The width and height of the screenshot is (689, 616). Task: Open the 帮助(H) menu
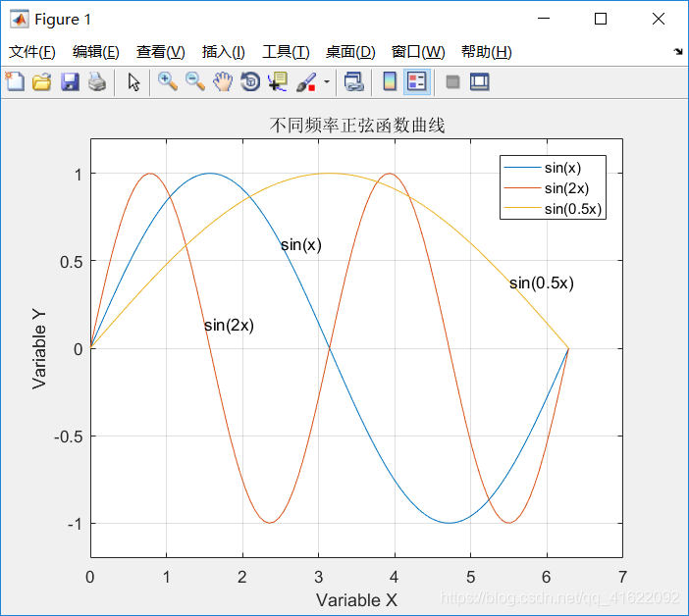(487, 52)
